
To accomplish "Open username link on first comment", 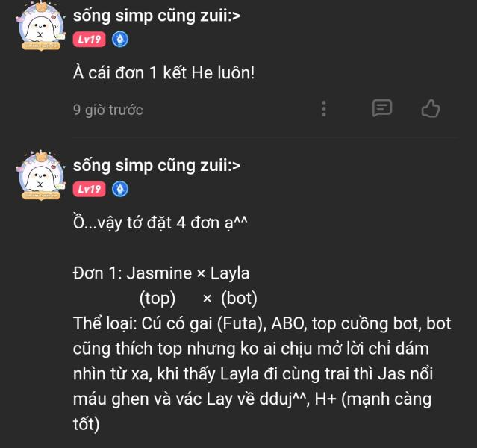I will pyautogui.click(x=157, y=16).
